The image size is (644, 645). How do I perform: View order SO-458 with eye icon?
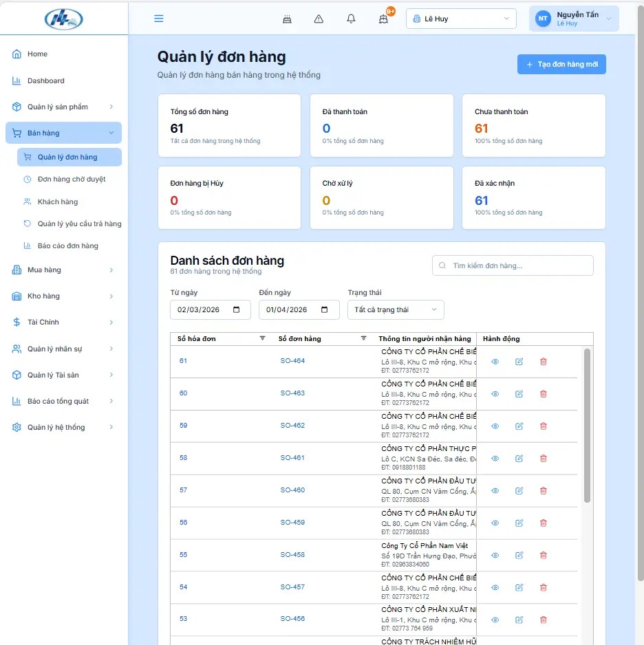[495, 556]
